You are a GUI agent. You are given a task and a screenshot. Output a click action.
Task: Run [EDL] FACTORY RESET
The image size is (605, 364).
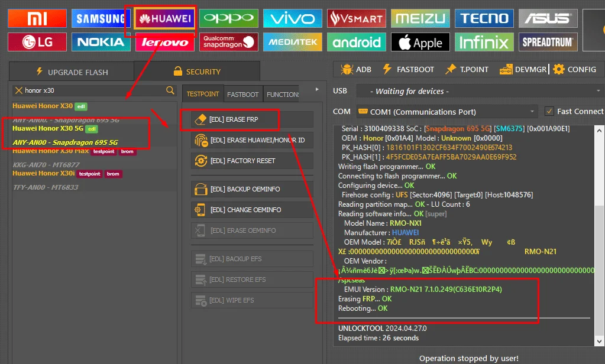pyautogui.click(x=252, y=161)
